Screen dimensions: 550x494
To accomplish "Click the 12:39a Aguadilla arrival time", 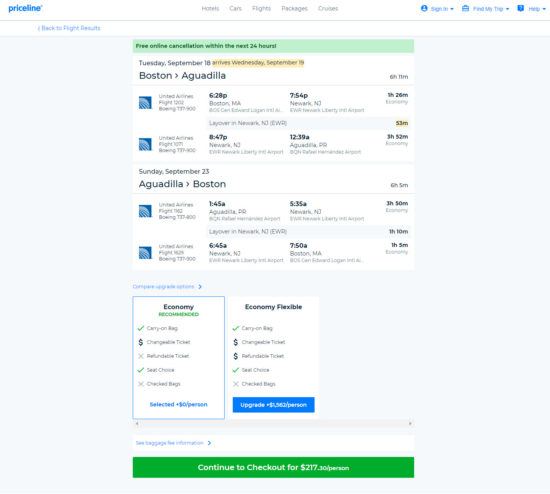I will (x=300, y=137).
